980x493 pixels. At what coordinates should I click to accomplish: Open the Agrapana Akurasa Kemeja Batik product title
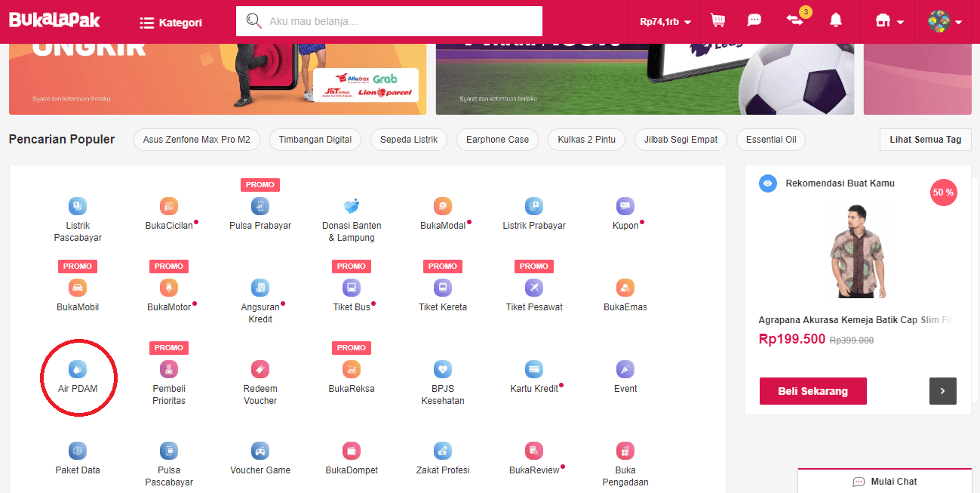856,320
